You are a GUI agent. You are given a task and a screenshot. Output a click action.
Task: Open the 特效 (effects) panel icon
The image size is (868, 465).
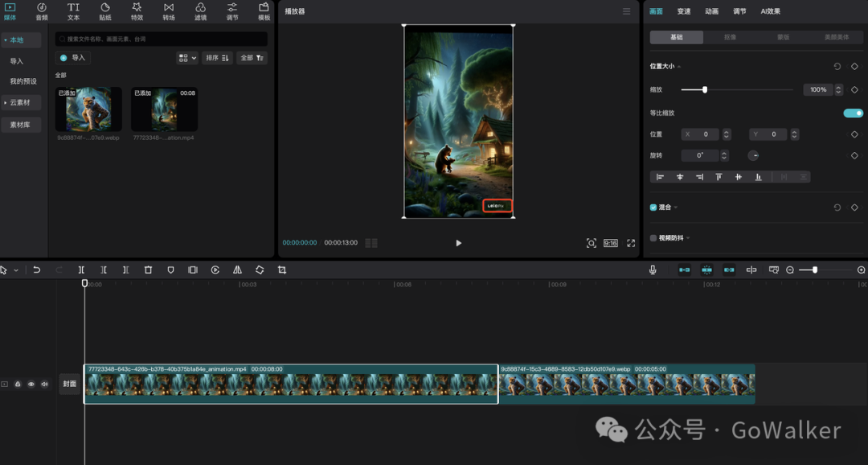click(137, 10)
